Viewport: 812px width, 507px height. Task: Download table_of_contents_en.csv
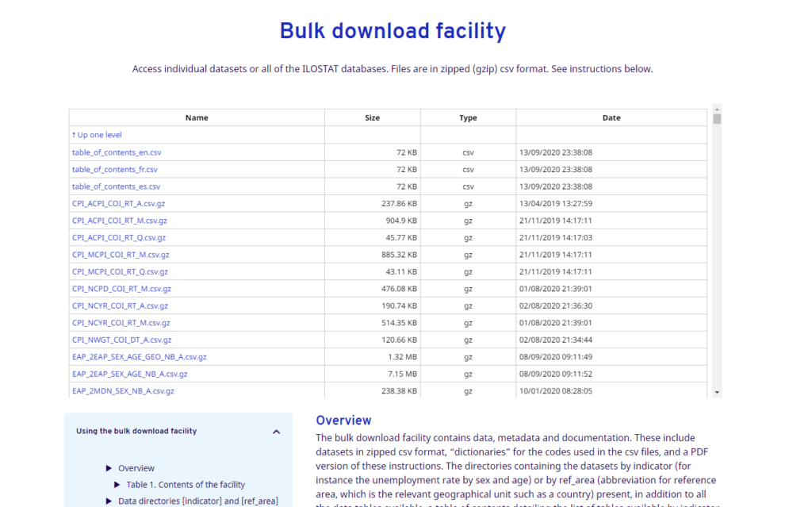(117, 152)
